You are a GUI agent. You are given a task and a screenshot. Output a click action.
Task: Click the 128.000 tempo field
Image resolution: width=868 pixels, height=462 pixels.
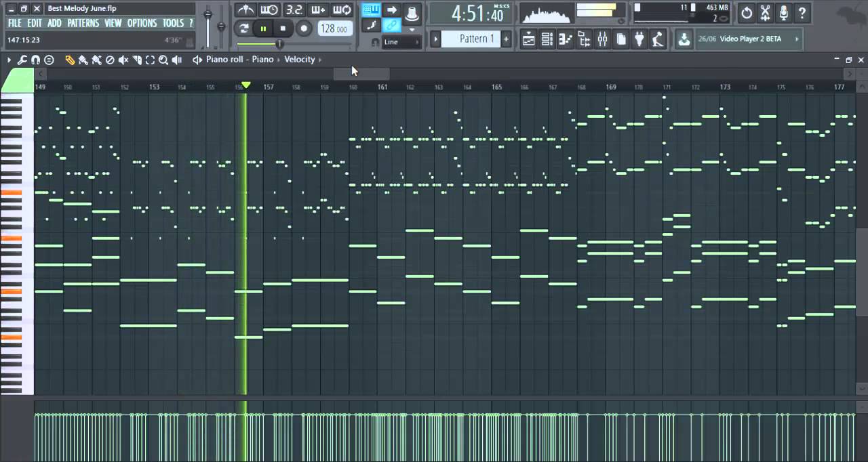tap(334, 29)
